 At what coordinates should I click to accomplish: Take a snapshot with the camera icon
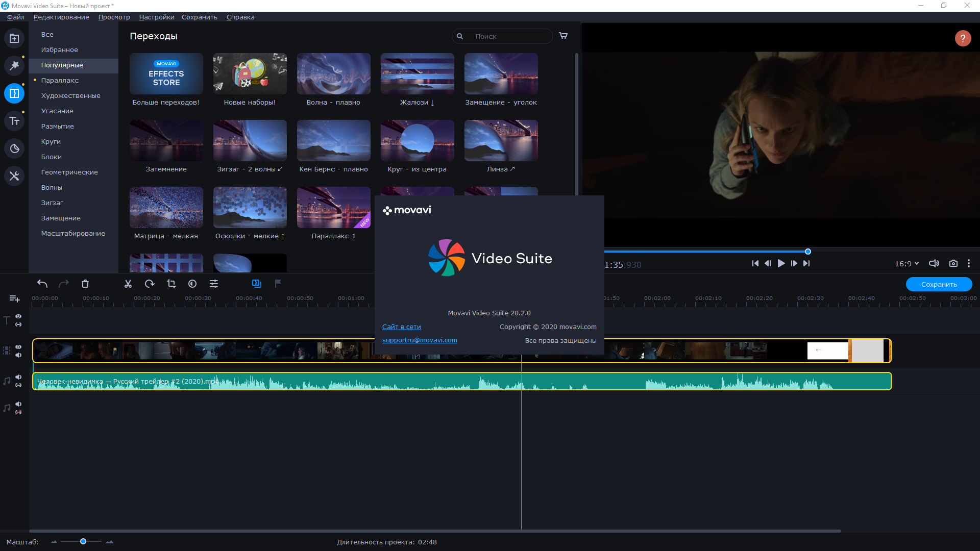953,264
